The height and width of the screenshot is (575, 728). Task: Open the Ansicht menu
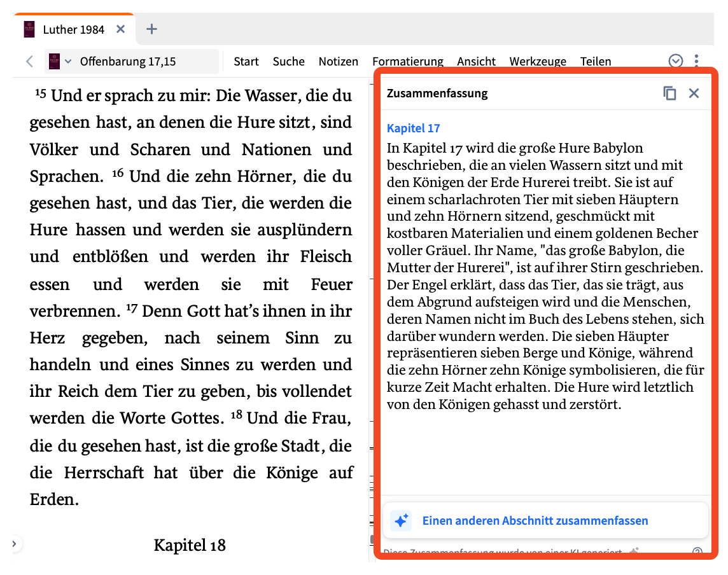tap(476, 61)
